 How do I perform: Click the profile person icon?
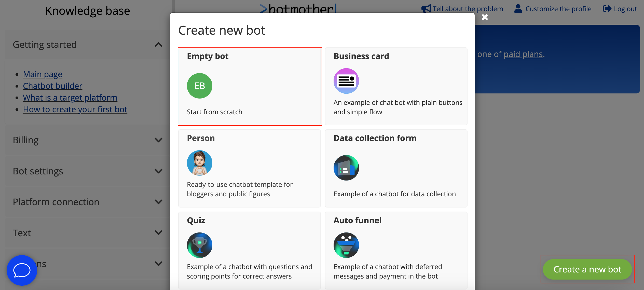[x=518, y=8]
